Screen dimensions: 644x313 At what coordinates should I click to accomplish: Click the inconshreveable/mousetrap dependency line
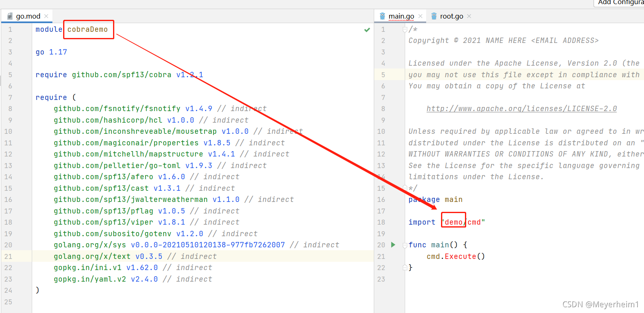pos(178,131)
